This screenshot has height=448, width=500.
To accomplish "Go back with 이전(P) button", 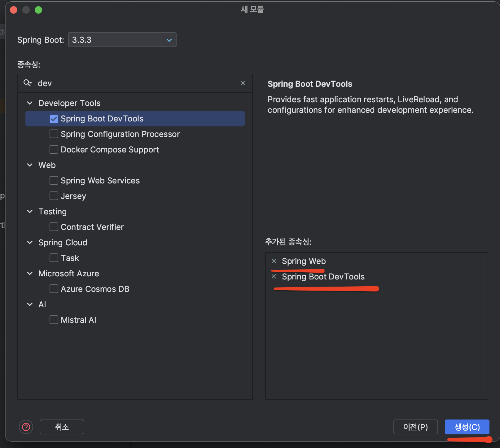I will click(x=415, y=427).
